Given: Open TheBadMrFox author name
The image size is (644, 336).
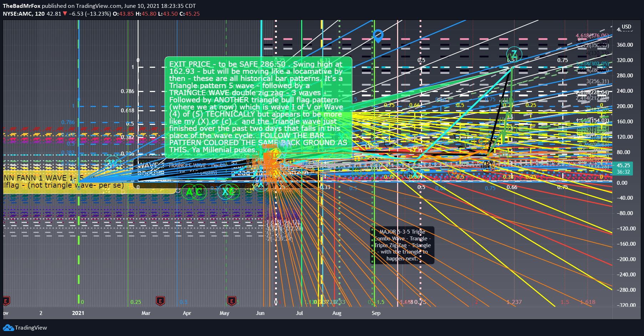Looking at the screenshot, I should [x=21, y=6].
